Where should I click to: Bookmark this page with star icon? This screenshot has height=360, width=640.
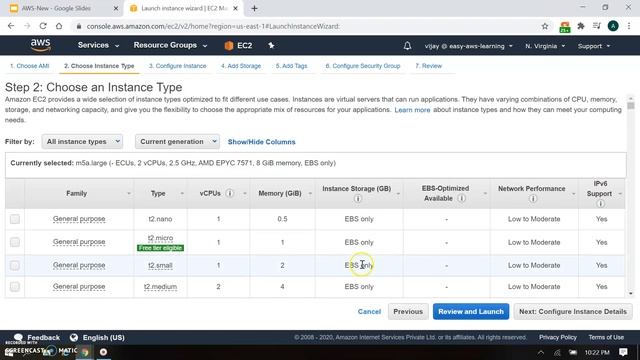pos(545,26)
